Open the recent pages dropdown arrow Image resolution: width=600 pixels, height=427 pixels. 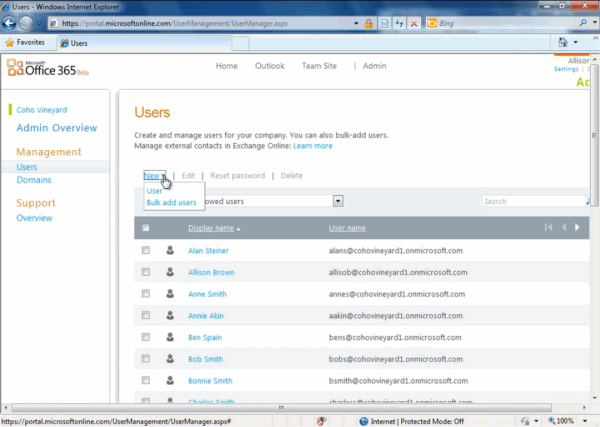tap(39, 23)
